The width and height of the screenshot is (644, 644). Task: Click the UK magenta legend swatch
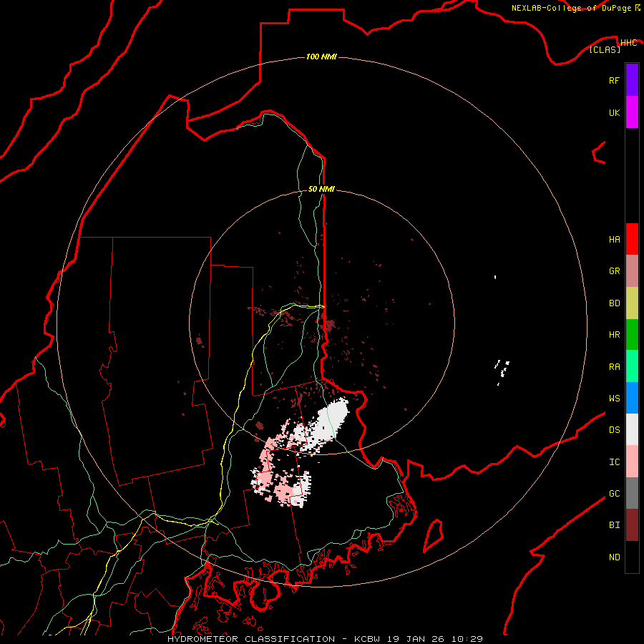[632, 112]
